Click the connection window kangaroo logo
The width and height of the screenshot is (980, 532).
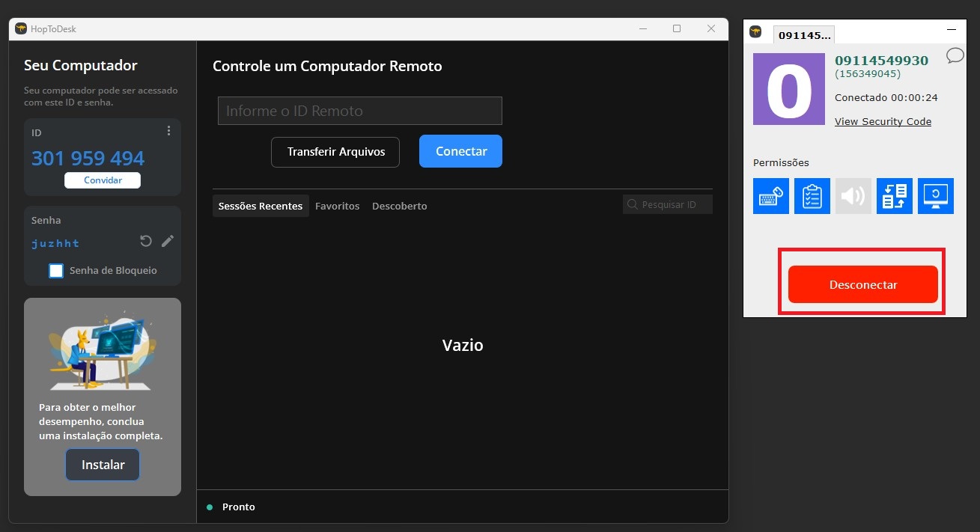click(755, 31)
